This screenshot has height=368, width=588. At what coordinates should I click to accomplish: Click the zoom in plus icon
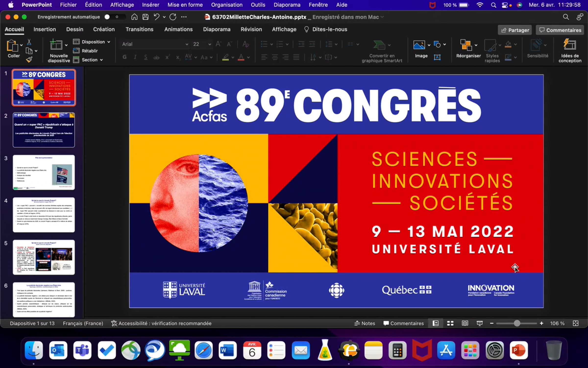[542, 323]
